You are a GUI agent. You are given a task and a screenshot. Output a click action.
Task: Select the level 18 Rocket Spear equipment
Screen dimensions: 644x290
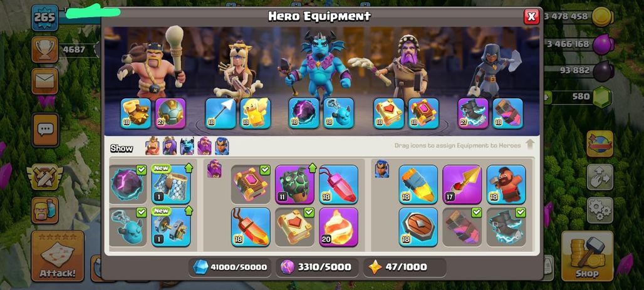418,184
